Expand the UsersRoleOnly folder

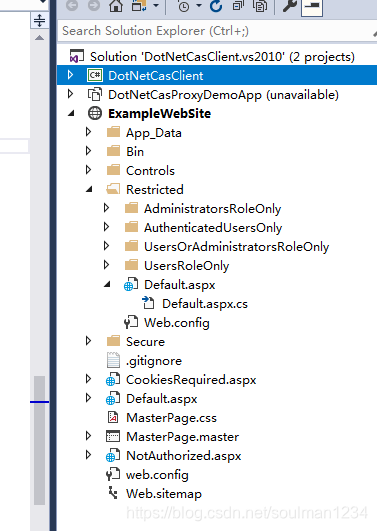tap(106, 264)
